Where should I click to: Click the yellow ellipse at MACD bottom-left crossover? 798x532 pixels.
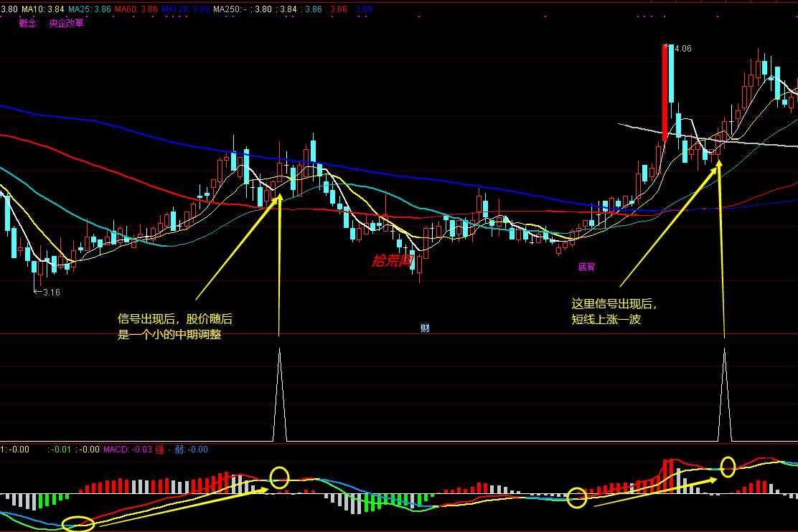click(x=78, y=523)
